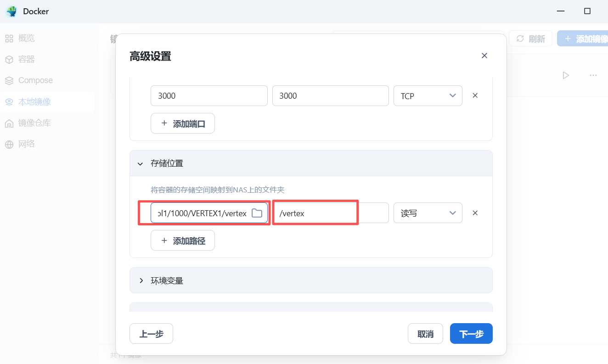Click the folder browse icon in path field
This screenshot has height=364, width=608.
click(x=257, y=213)
